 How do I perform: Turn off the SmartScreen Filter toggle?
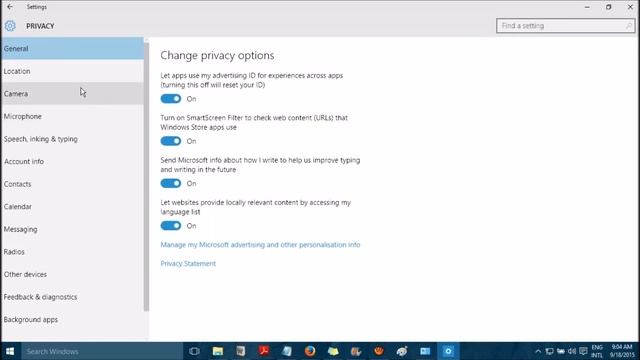click(171, 141)
